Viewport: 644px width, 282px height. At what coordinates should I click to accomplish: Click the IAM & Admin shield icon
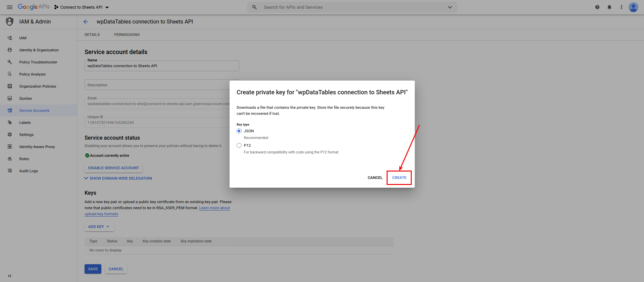coord(10,21)
